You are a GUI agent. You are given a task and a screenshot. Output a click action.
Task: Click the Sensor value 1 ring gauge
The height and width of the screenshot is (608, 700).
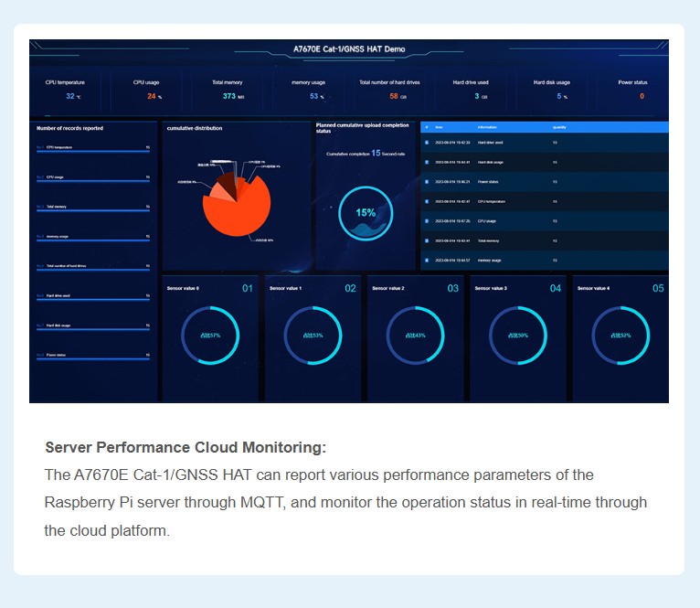pos(313,336)
